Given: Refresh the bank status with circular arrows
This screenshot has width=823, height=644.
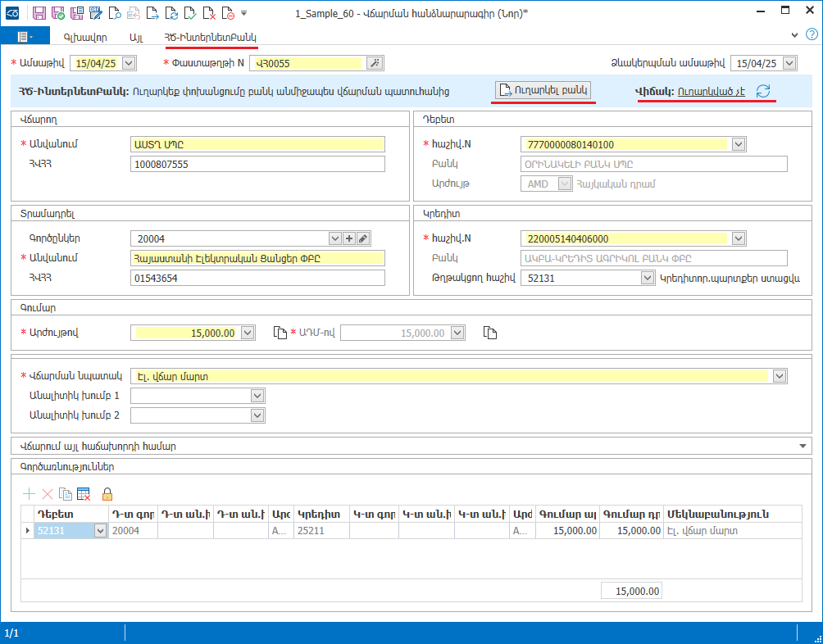Looking at the screenshot, I should [x=763, y=91].
